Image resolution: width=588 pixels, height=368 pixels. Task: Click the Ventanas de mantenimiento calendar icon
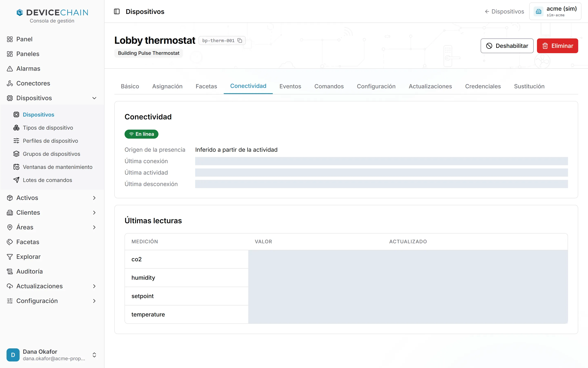pyautogui.click(x=16, y=167)
